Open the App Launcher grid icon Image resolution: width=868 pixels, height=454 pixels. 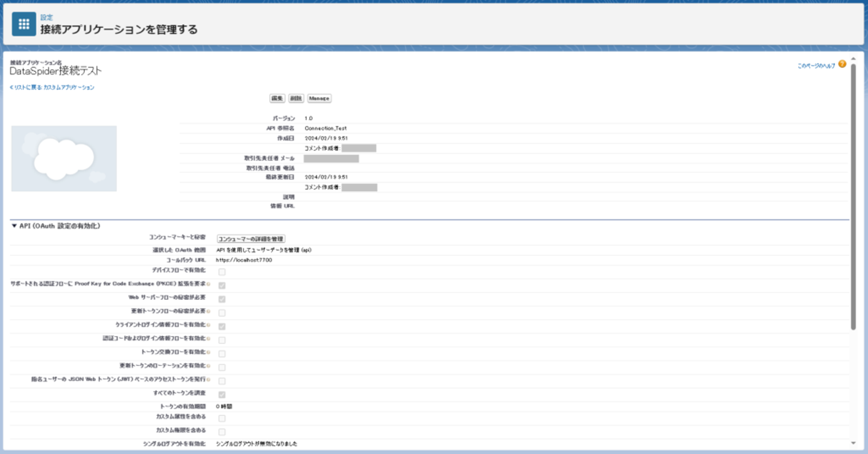24,24
